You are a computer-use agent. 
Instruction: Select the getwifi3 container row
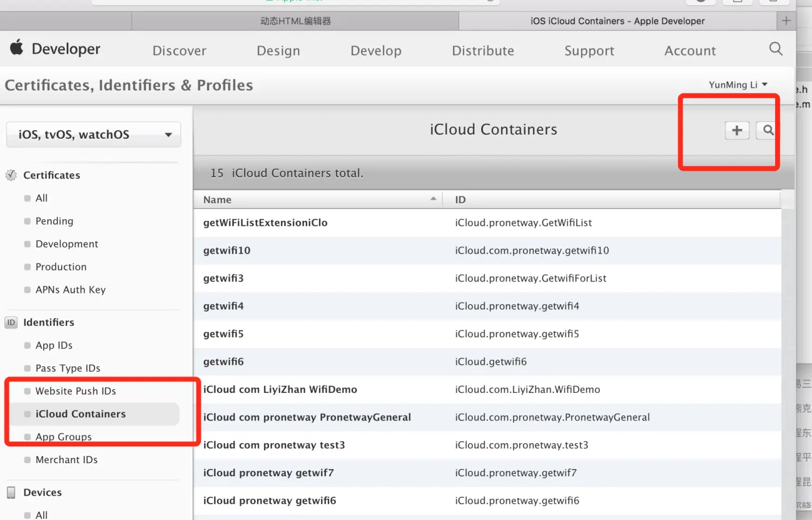pyautogui.click(x=487, y=278)
